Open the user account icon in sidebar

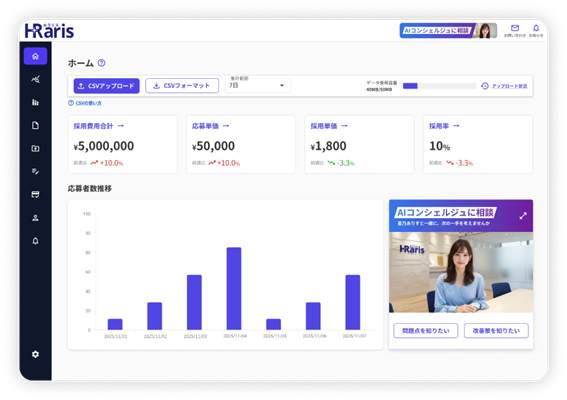click(35, 218)
